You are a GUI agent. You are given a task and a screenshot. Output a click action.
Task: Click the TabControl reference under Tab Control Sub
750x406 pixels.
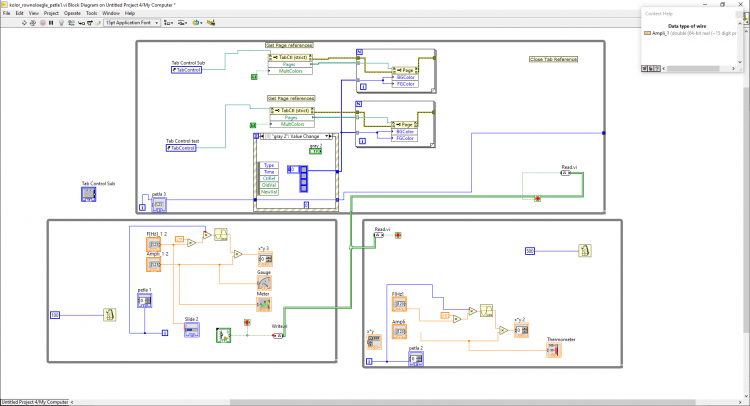[187, 70]
